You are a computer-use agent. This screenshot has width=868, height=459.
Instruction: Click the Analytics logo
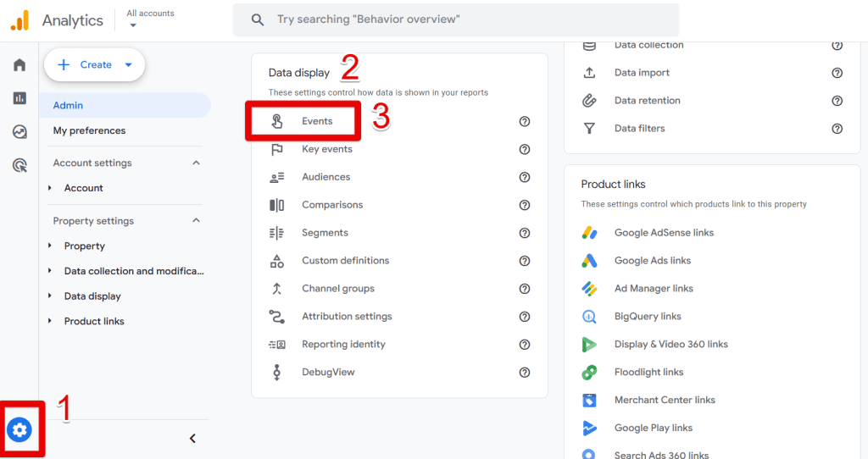click(x=20, y=20)
